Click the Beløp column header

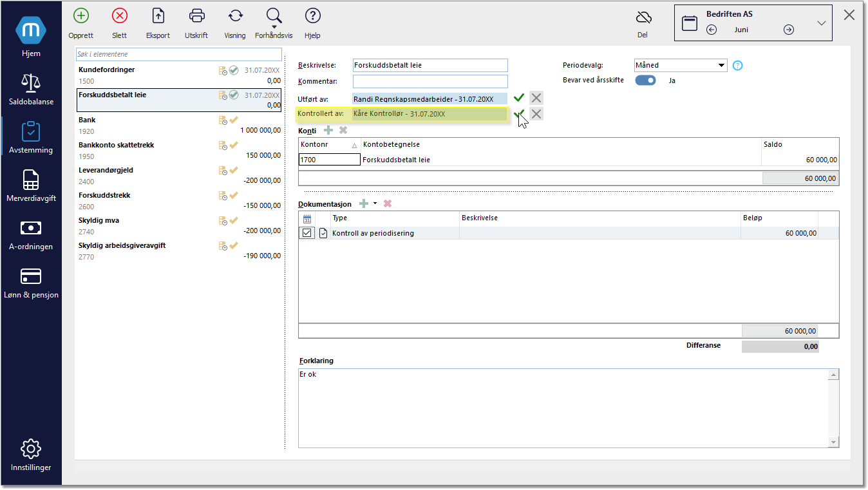779,218
